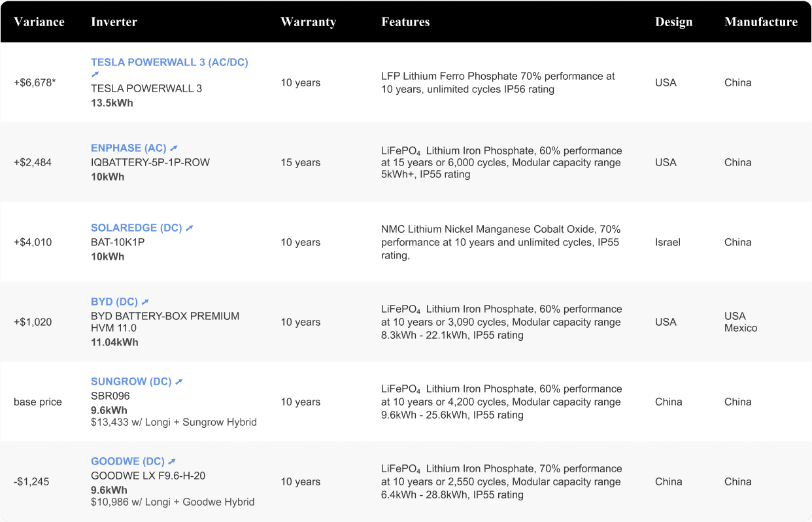This screenshot has height=522, width=812.
Task: Select the Manufacture column header
Action: (x=761, y=22)
